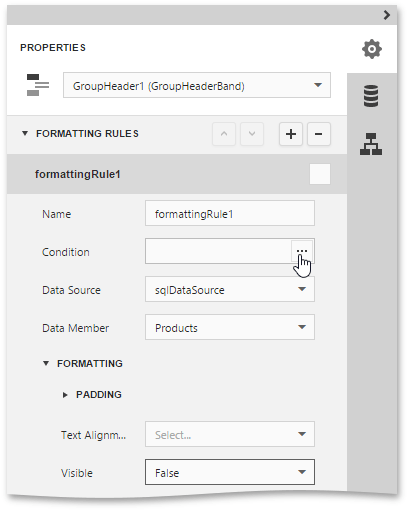Move formatting rule up

click(224, 134)
